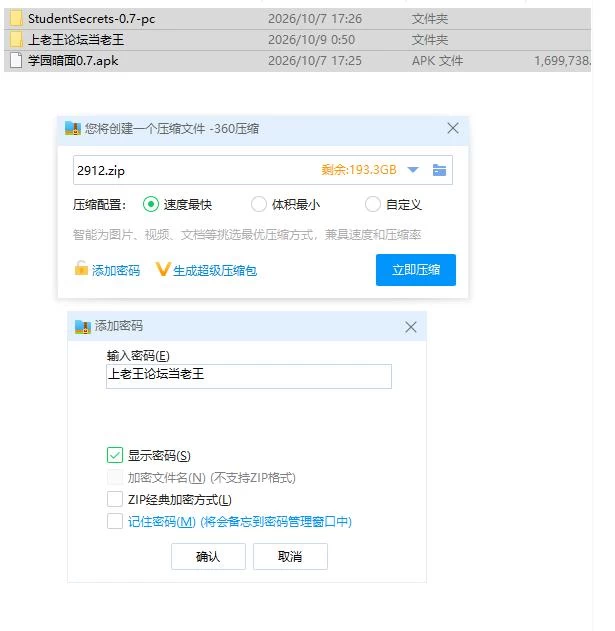Click the StudentSecrets-0.7-pc folder icon
The image size is (615, 631).
tap(16, 19)
